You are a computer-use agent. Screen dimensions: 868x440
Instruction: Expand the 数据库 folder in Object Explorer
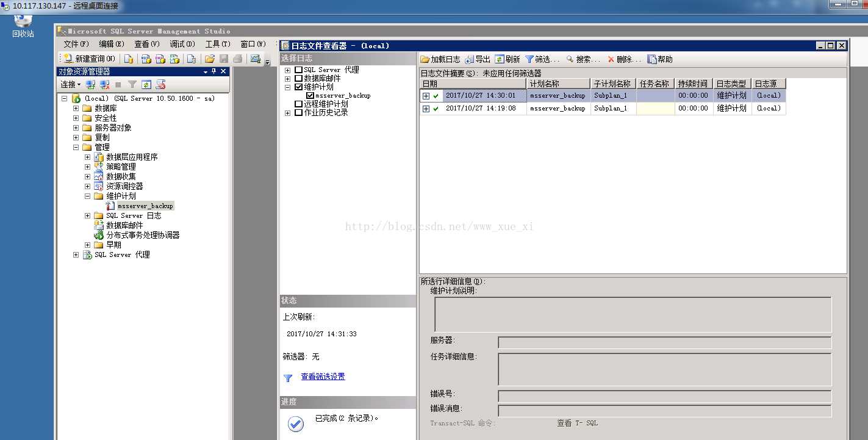(76, 108)
